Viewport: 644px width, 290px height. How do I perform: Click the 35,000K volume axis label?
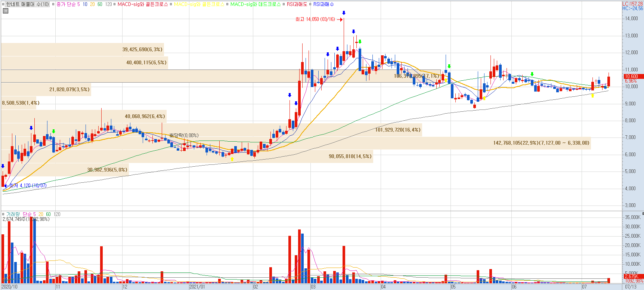pos(633,217)
